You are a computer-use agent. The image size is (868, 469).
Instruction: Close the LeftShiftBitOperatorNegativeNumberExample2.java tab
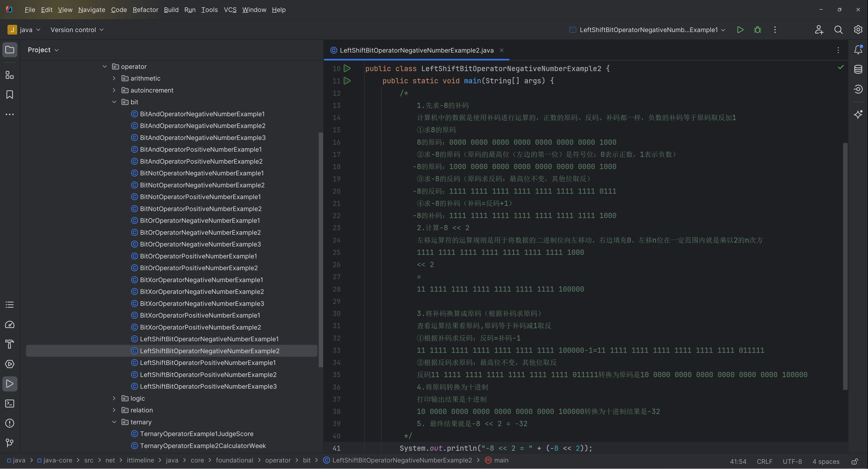click(x=501, y=50)
